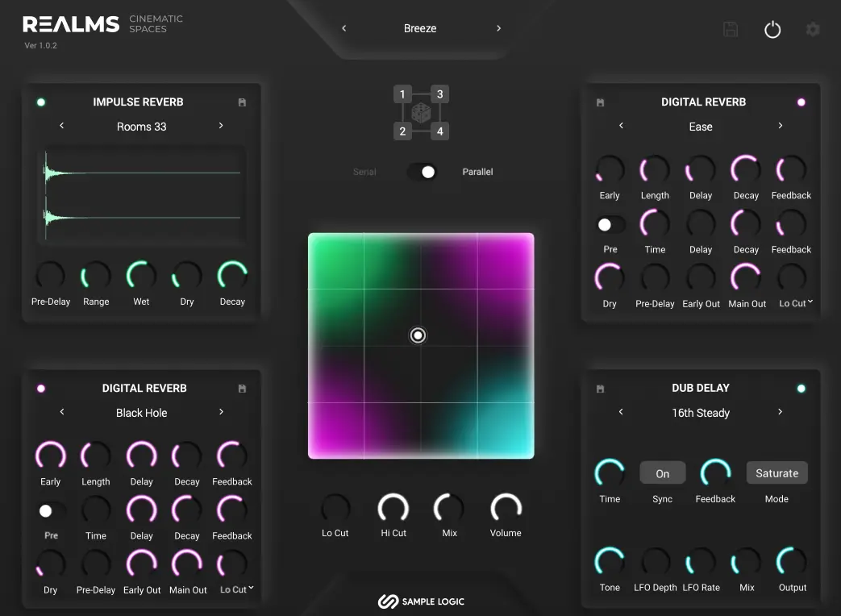The width and height of the screenshot is (841, 616).
Task: Flip the Serial/Parallel routing switch
Action: (x=421, y=172)
